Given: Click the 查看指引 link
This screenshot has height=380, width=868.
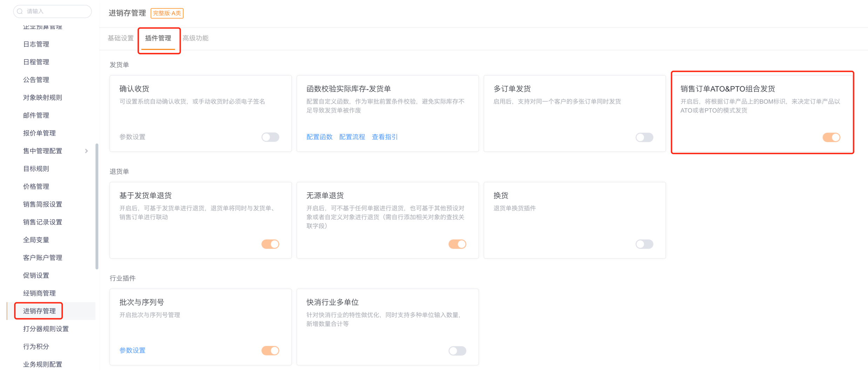Looking at the screenshot, I should (x=385, y=137).
